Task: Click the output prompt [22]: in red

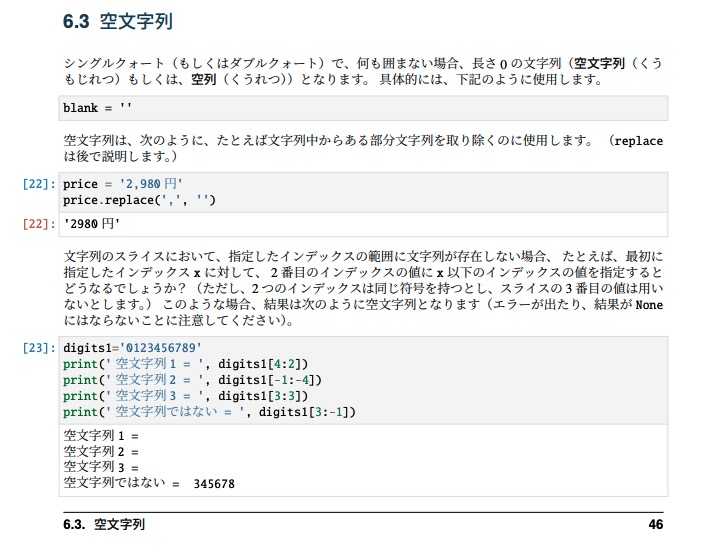Action: [x=39, y=224]
